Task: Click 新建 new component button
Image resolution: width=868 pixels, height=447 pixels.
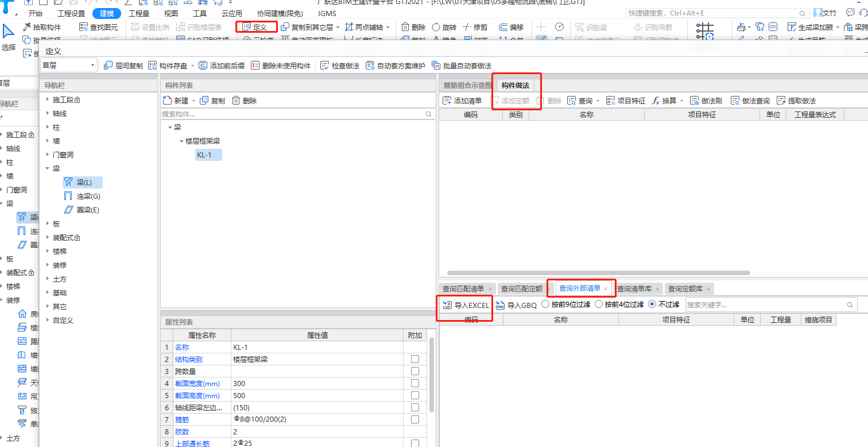Action: [x=176, y=101]
